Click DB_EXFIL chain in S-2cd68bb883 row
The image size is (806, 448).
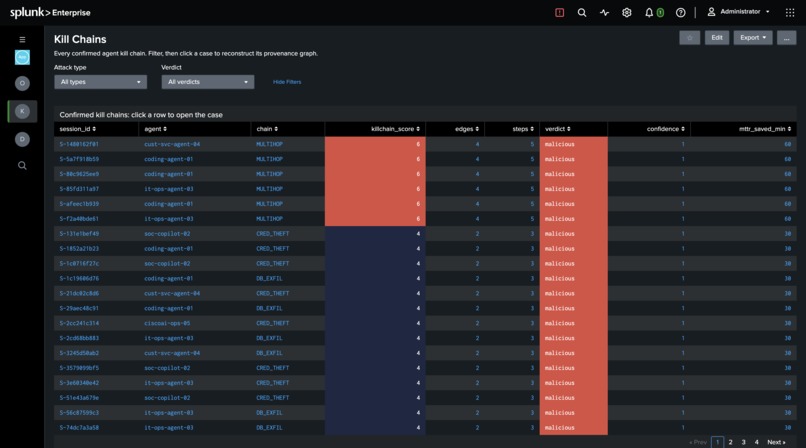click(x=269, y=338)
